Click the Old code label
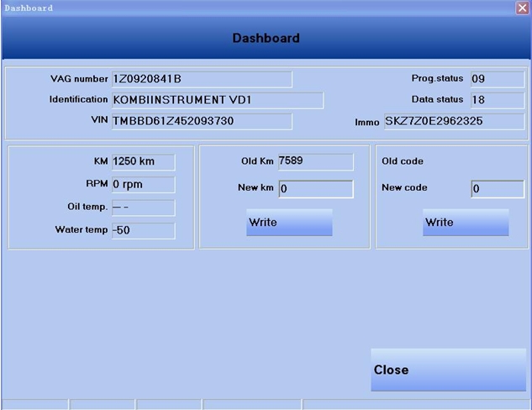532x410 pixels. click(x=403, y=161)
